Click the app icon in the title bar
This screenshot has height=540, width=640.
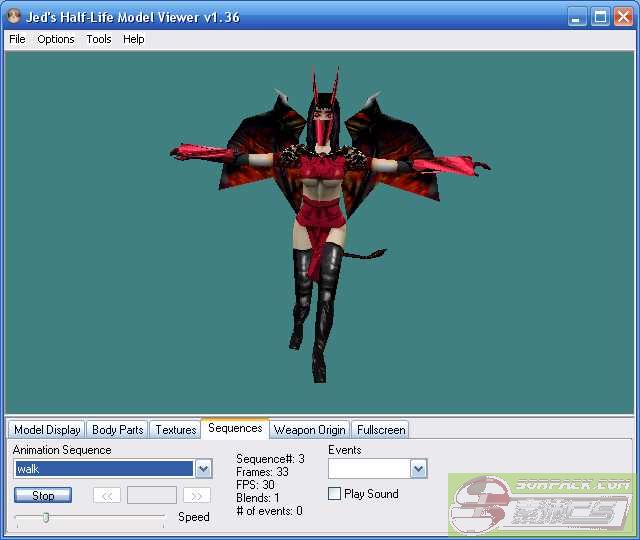pyautogui.click(x=14, y=17)
